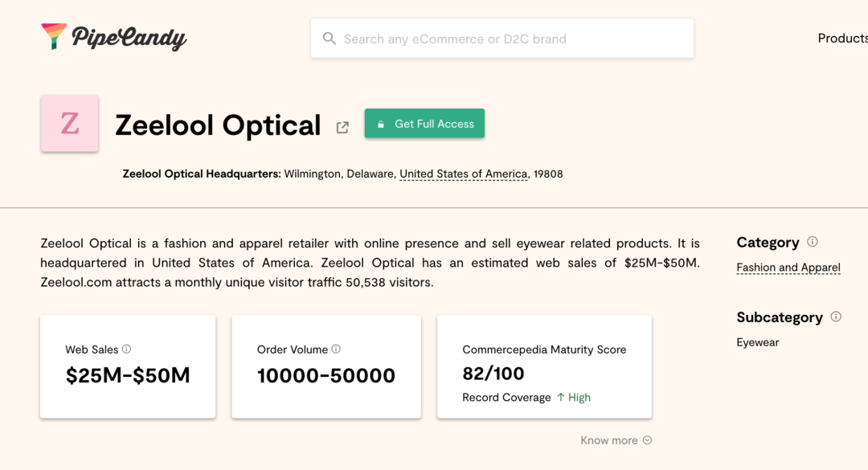The image size is (868, 470).
Task: Open the Fashion and Apparel category link
Action: coord(788,268)
